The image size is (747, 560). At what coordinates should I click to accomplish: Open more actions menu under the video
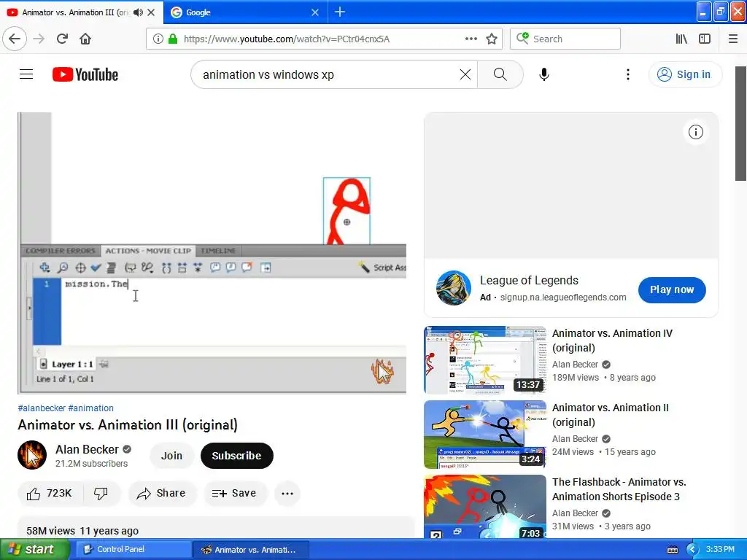tap(287, 494)
